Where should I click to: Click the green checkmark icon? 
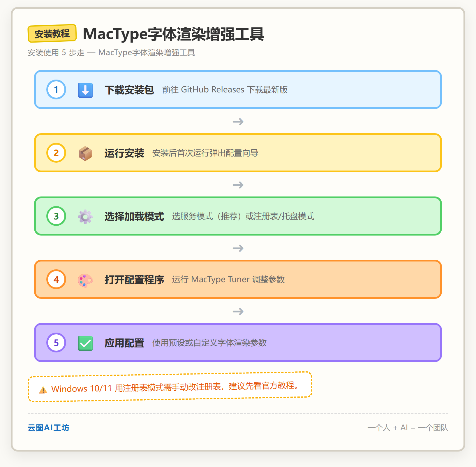[x=85, y=343]
